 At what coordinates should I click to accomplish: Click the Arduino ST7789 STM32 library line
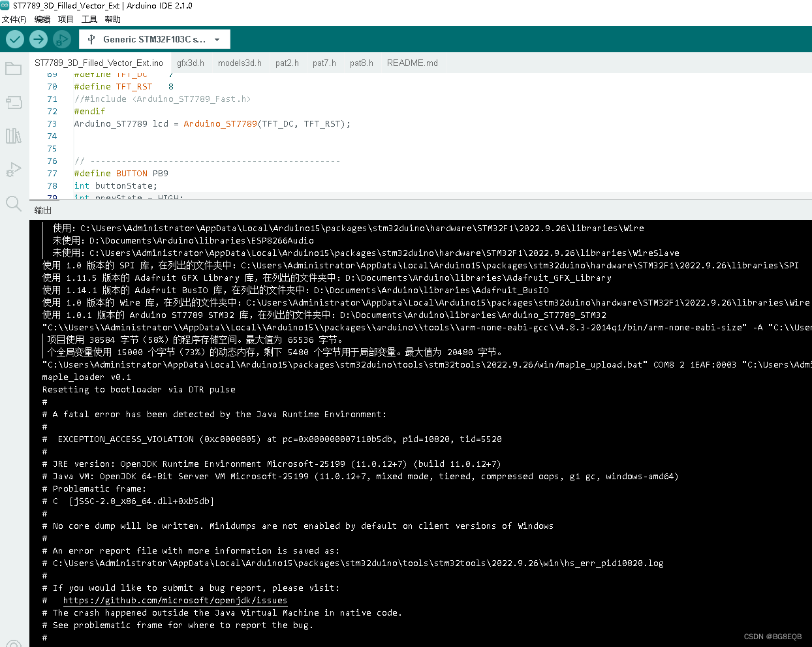(324, 315)
